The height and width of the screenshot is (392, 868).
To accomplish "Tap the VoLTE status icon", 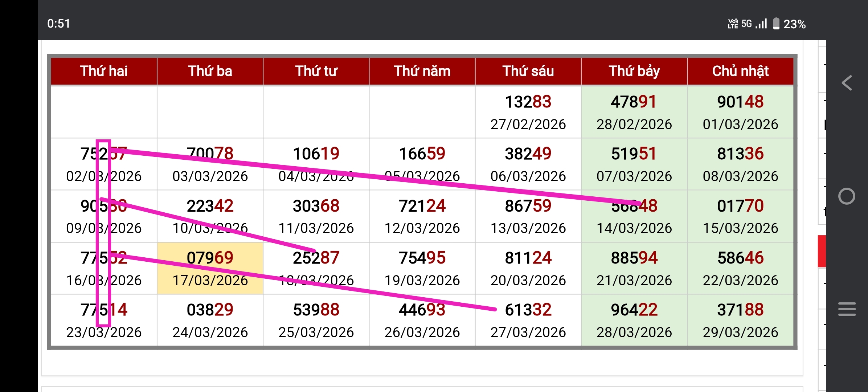I will point(733,24).
